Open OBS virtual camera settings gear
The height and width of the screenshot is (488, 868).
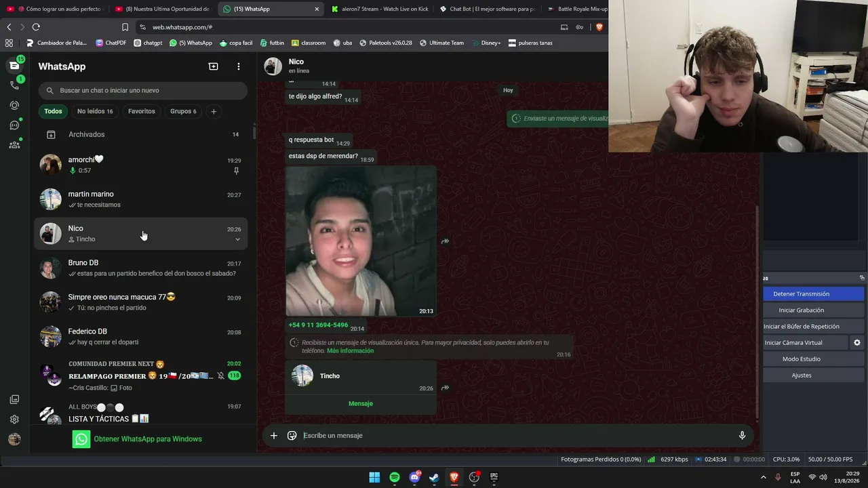(x=857, y=343)
